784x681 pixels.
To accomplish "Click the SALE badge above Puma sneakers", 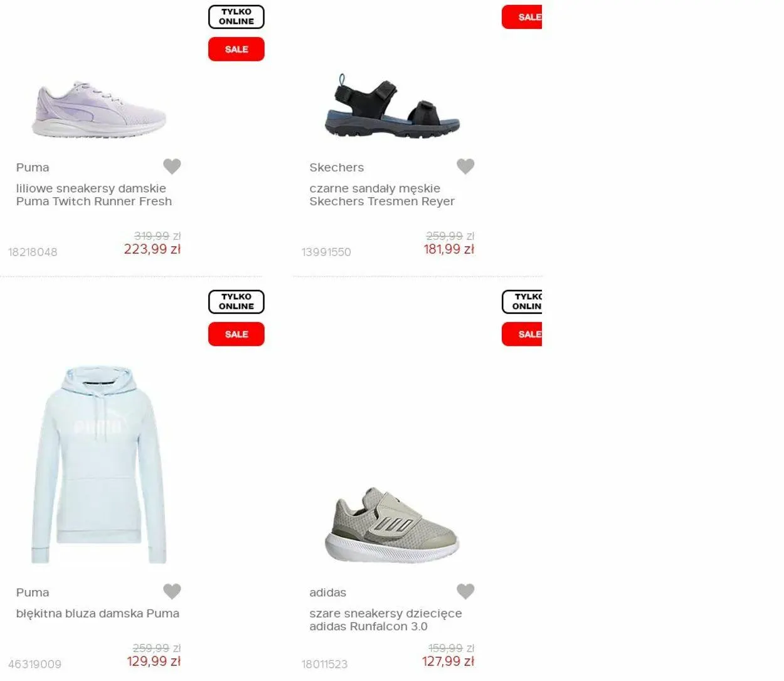I will point(236,49).
